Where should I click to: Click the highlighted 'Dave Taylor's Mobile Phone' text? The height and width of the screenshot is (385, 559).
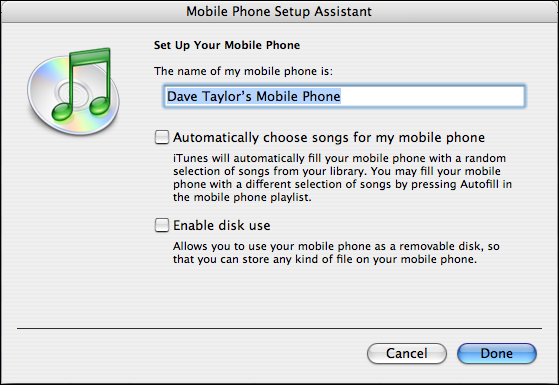pos(253,96)
